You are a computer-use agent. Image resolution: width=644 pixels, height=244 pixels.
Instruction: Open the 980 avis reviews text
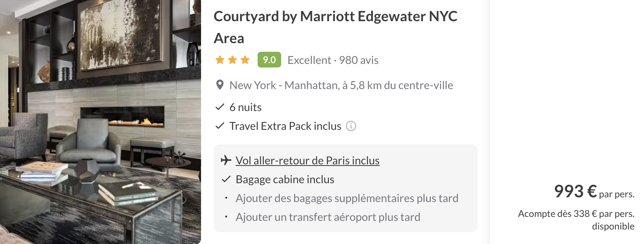(x=359, y=60)
